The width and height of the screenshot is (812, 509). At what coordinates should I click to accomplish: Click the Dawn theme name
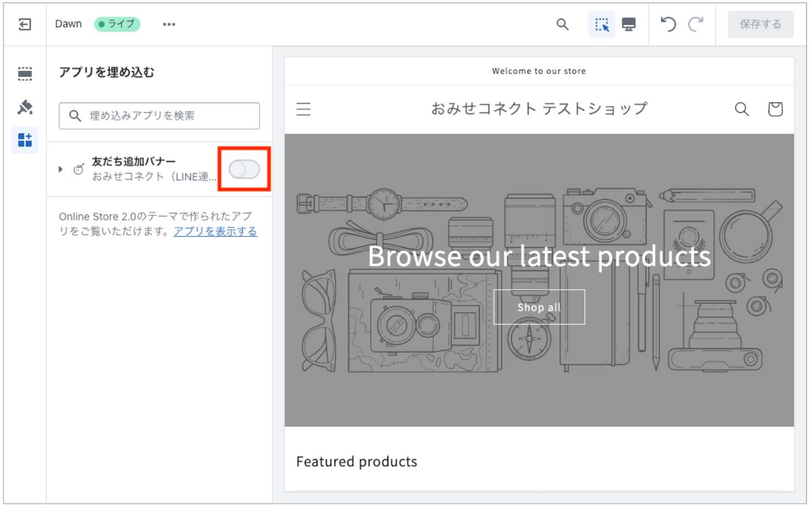(68, 24)
